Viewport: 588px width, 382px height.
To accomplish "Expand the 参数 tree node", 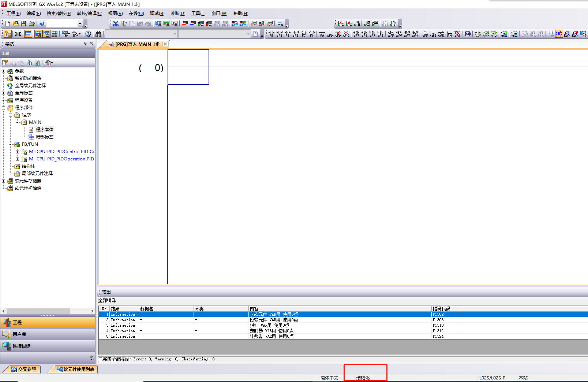I will (x=4, y=71).
